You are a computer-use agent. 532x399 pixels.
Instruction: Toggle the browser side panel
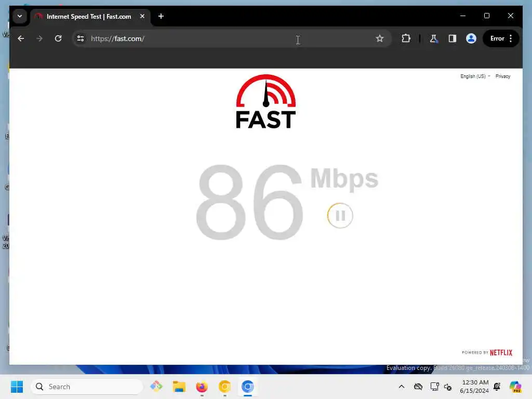tap(453, 38)
